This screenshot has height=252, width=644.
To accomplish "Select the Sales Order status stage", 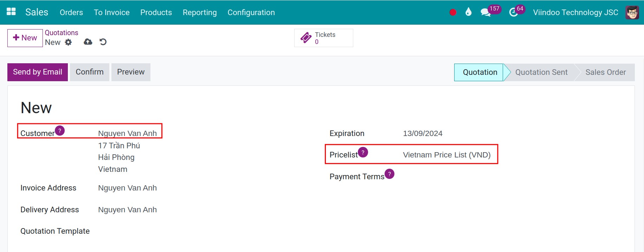I will click(605, 72).
